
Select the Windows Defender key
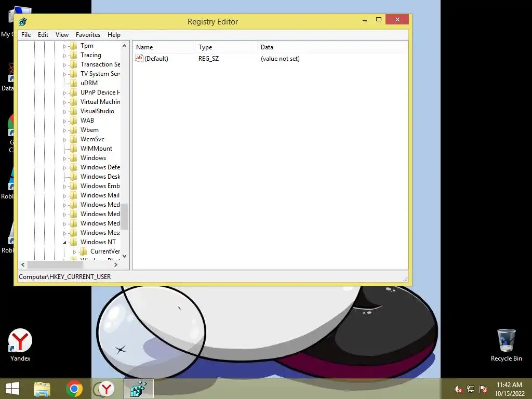click(100, 167)
